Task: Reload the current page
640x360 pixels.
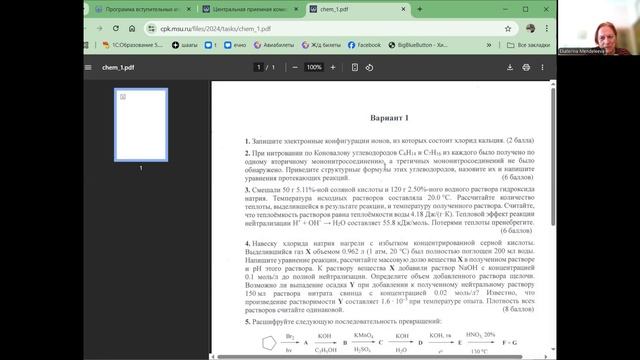Action: tap(116, 28)
